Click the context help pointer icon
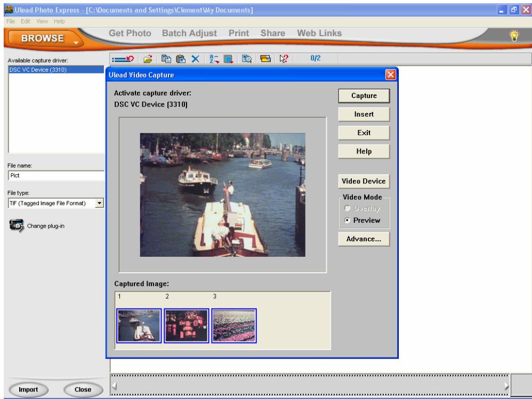532x399 pixels. point(284,59)
